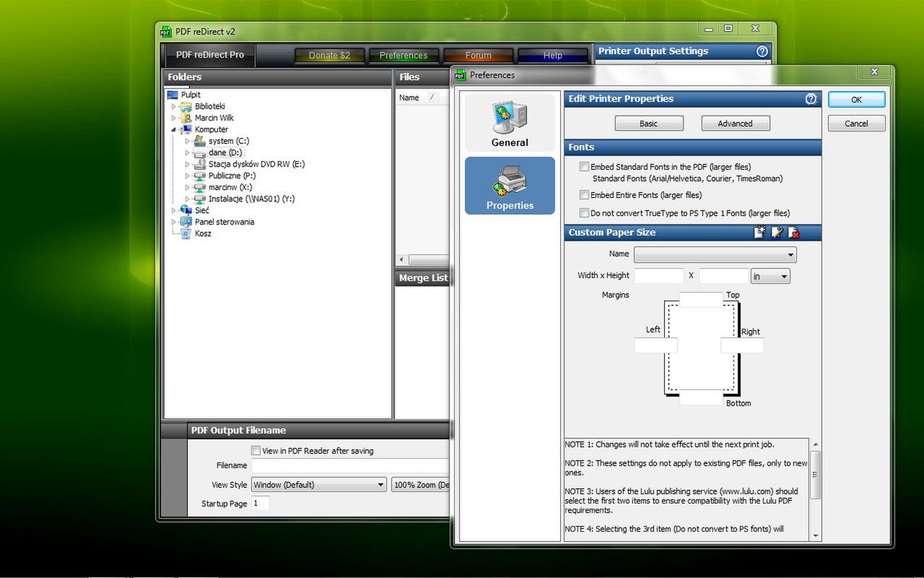
Task: Click the Biblioteki folder icon
Action: tap(186, 106)
